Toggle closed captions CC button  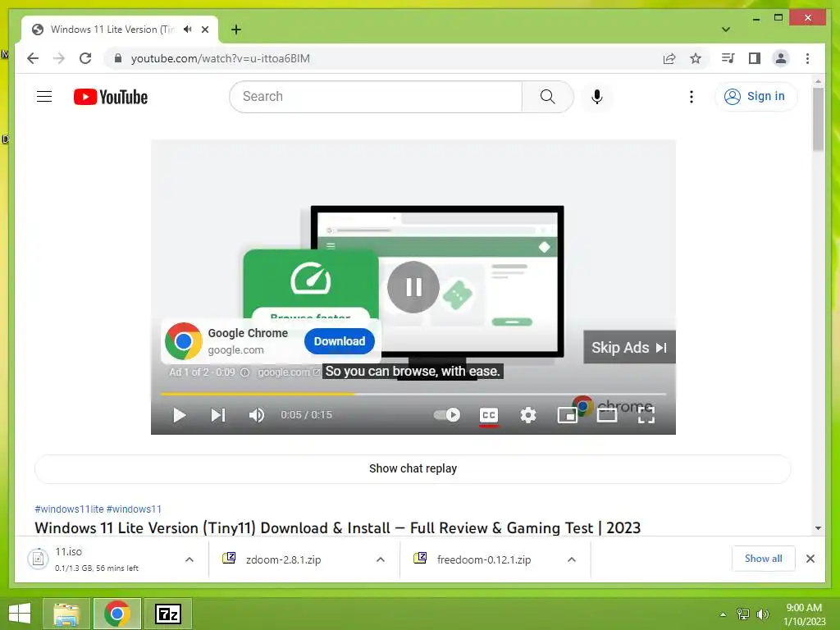click(x=489, y=415)
